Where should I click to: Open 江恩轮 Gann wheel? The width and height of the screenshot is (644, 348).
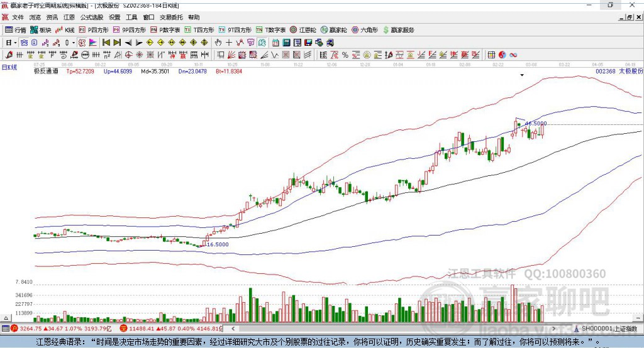point(303,30)
